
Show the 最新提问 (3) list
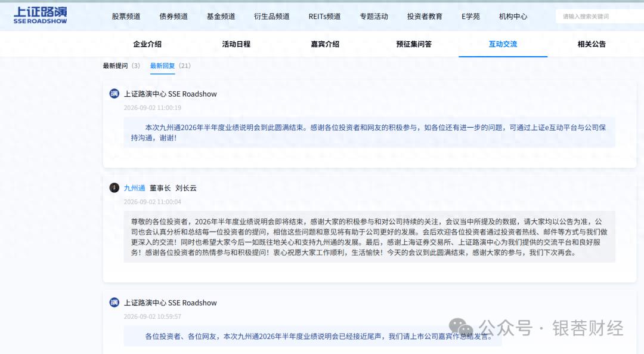[x=121, y=66]
